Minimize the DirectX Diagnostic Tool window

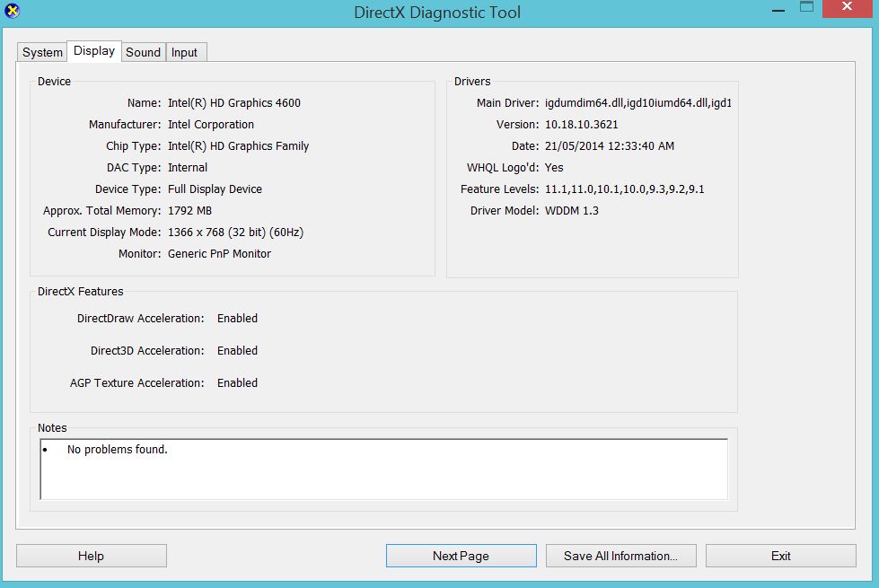tap(778, 9)
